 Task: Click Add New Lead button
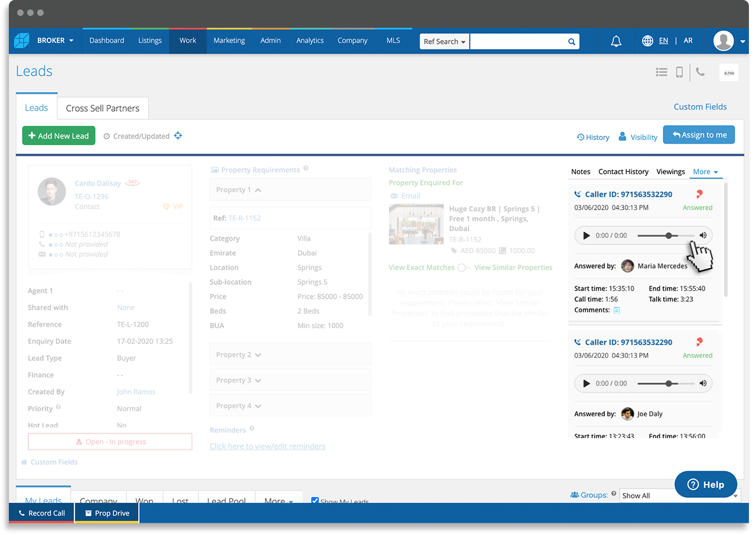[58, 136]
